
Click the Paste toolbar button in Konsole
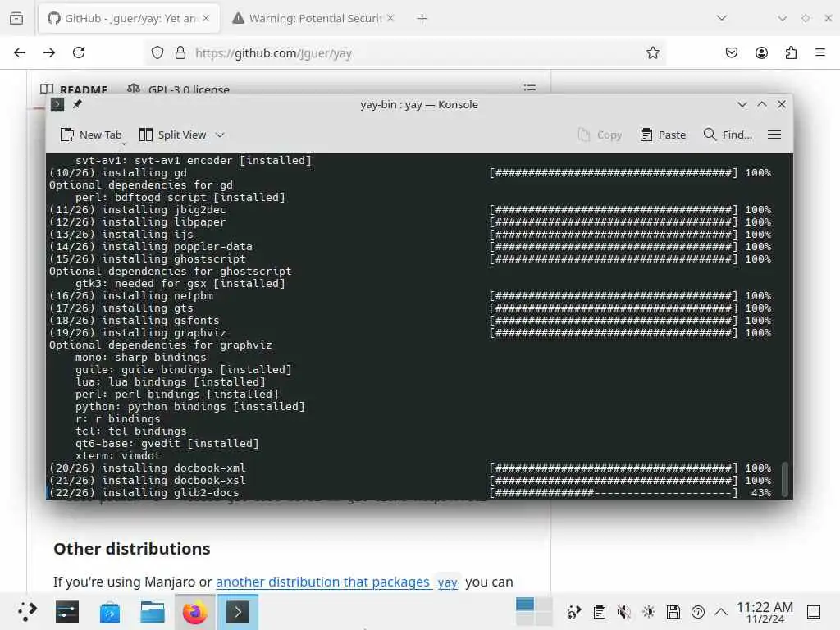(663, 135)
